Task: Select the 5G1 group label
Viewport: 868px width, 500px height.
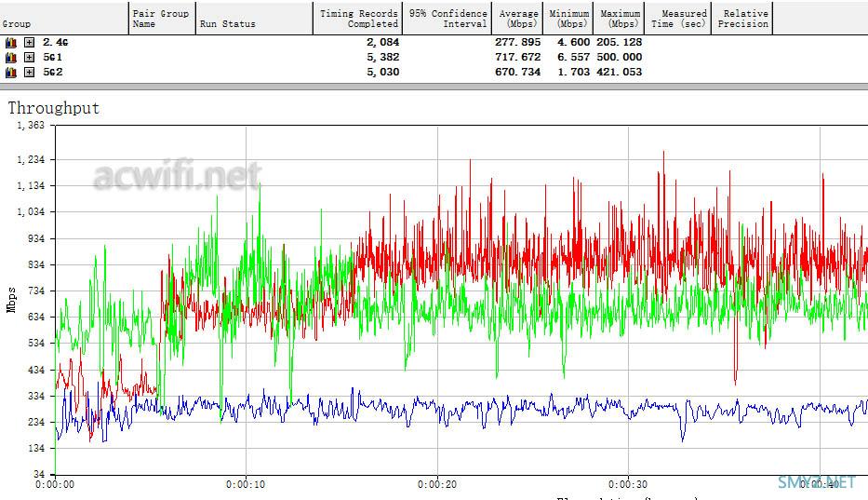Action: tap(53, 57)
